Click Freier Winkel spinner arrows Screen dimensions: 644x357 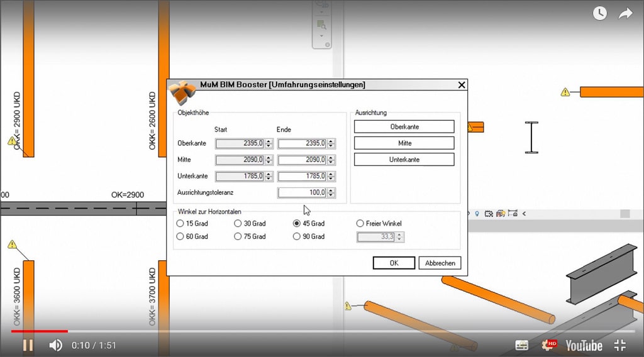[399, 237]
